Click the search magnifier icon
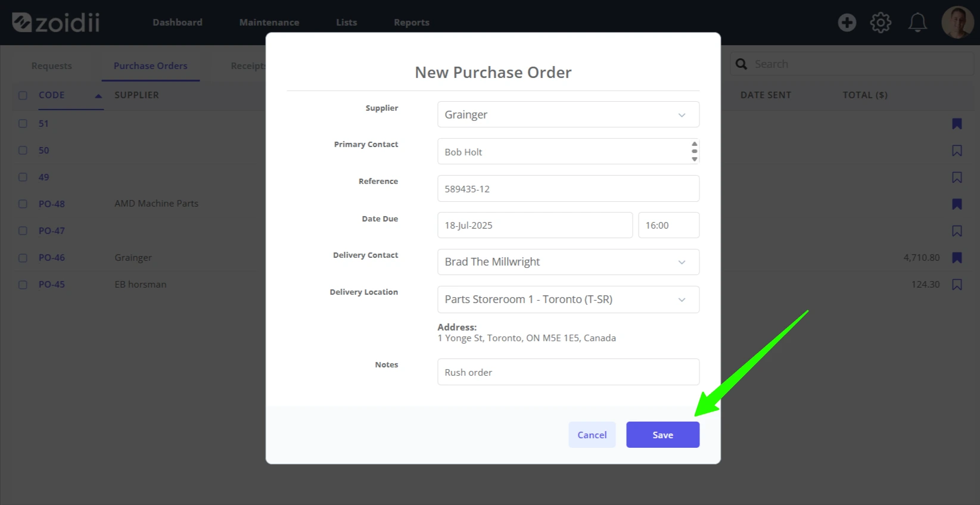This screenshot has width=980, height=505. 741,64
